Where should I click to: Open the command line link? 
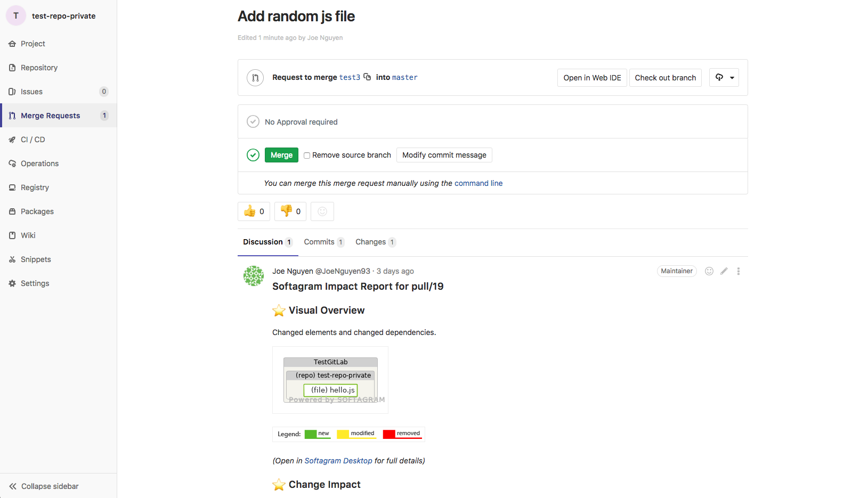click(x=478, y=183)
